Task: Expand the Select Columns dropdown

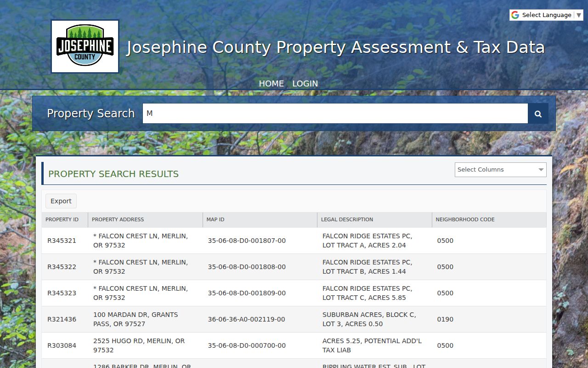Action: (500, 170)
